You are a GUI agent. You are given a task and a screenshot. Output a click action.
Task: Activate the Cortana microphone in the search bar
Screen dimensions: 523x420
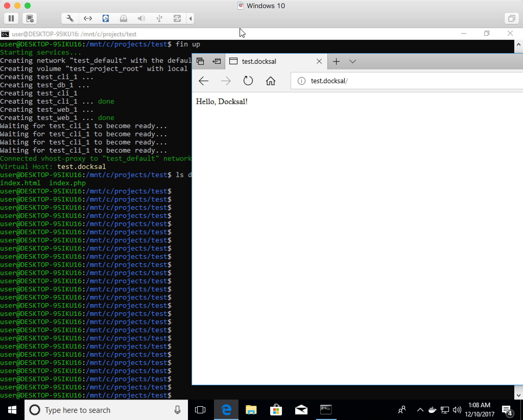coord(177,410)
